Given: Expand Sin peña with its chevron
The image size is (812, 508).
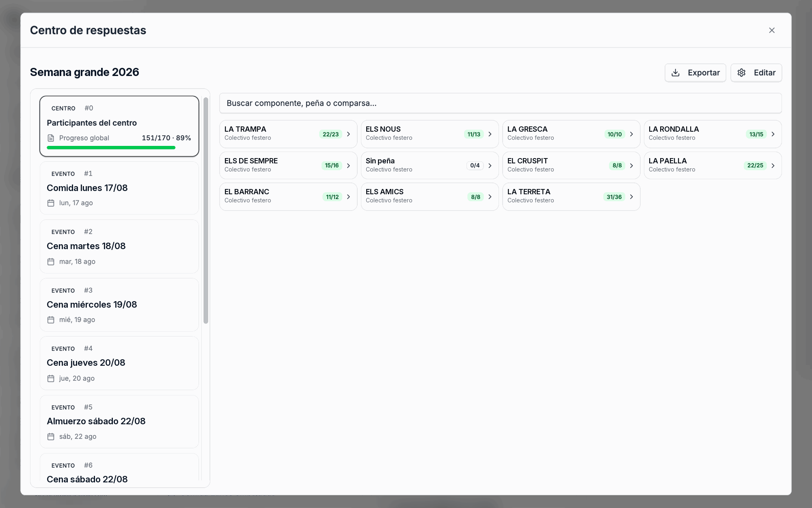Looking at the screenshot, I should tap(490, 165).
